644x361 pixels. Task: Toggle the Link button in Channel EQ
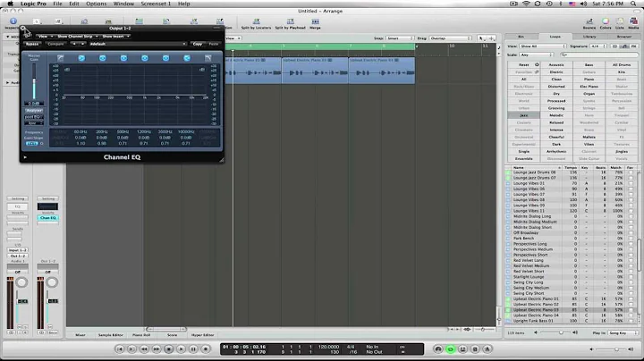[31, 144]
